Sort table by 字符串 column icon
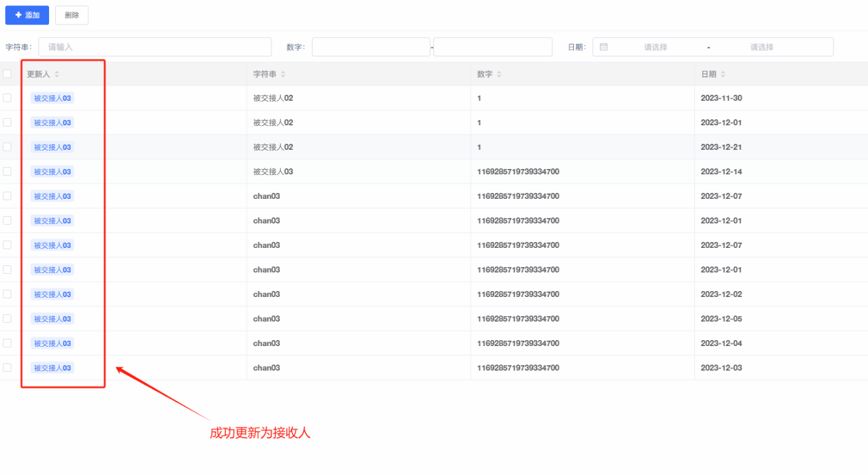The width and height of the screenshot is (868, 474). 283,74
